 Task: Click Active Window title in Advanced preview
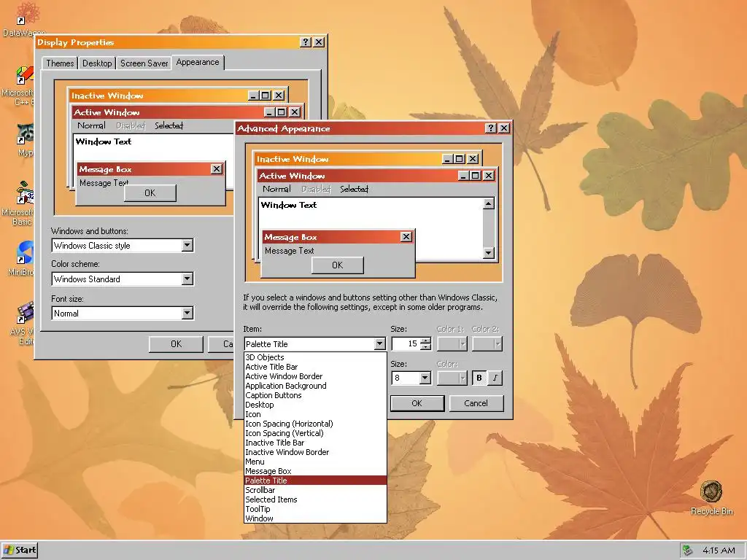(x=292, y=176)
